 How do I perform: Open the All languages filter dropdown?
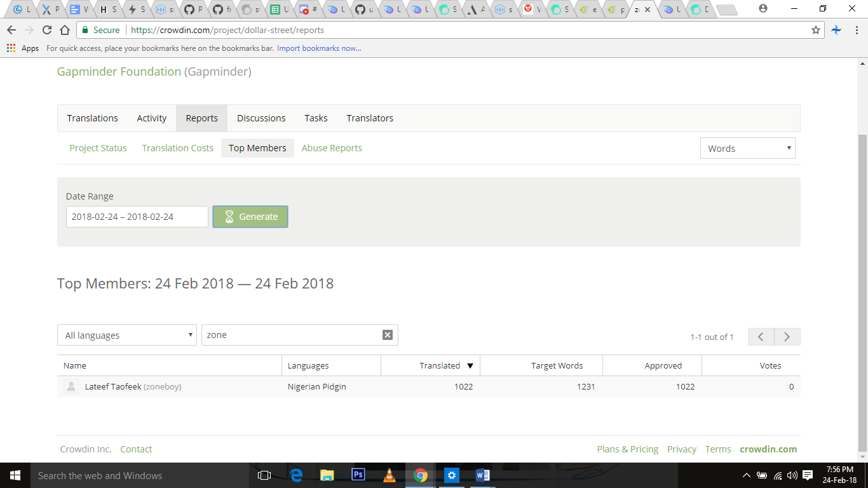click(x=127, y=335)
